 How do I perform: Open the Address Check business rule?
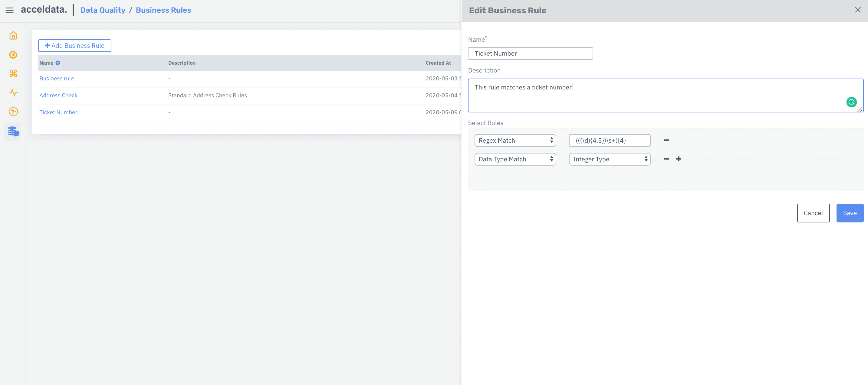[58, 95]
